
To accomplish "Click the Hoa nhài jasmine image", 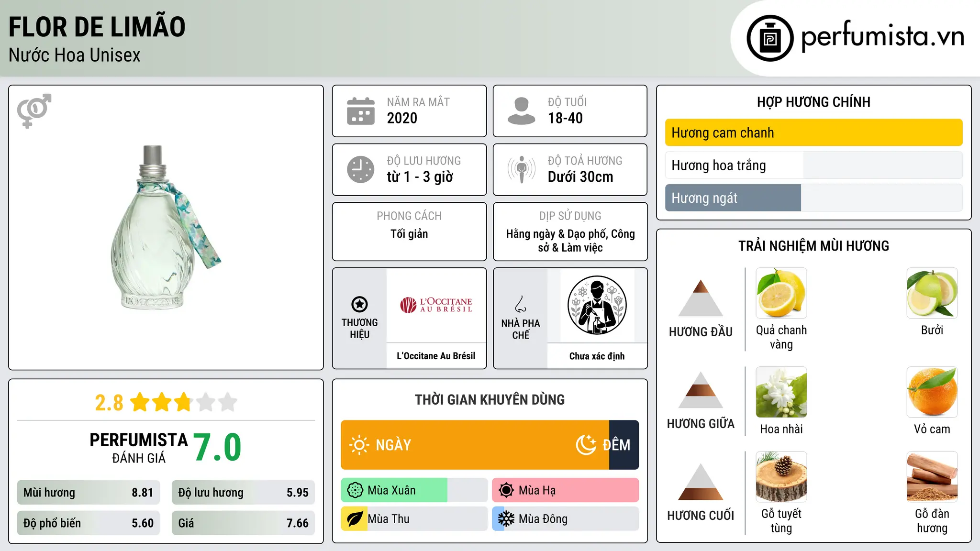I will click(x=781, y=392).
